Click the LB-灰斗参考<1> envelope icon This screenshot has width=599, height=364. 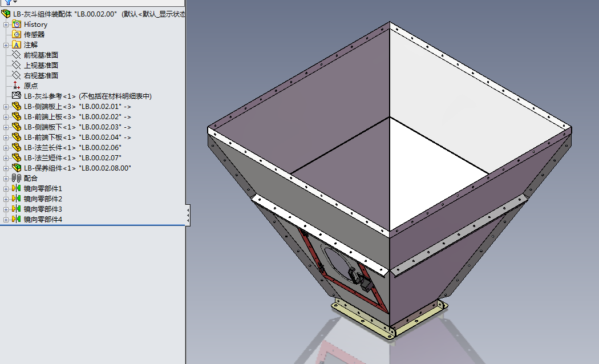[17, 95]
